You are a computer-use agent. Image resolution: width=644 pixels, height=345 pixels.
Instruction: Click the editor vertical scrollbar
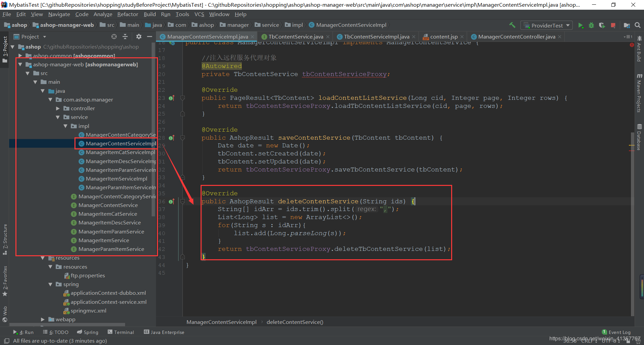pos(633,224)
